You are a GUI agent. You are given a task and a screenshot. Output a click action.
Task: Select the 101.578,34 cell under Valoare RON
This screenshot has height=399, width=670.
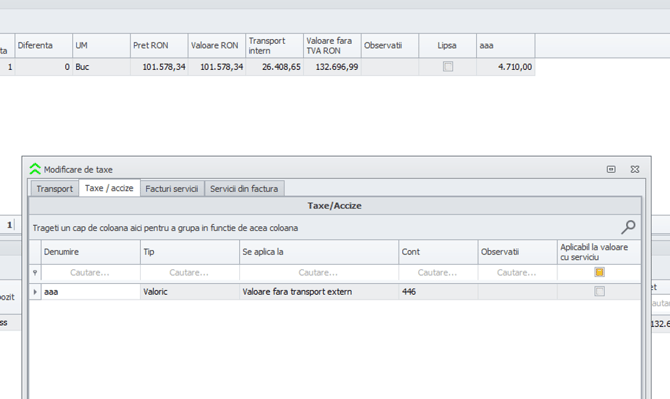pyautogui.click(x=217, y=67)
